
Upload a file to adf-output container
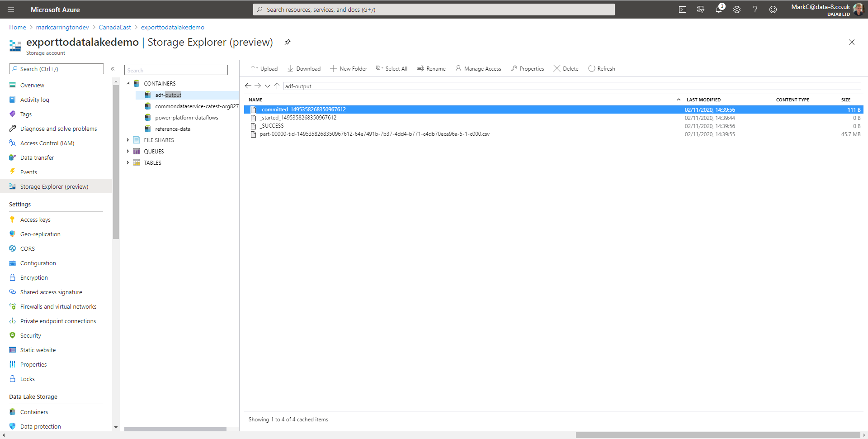(264, 68)
